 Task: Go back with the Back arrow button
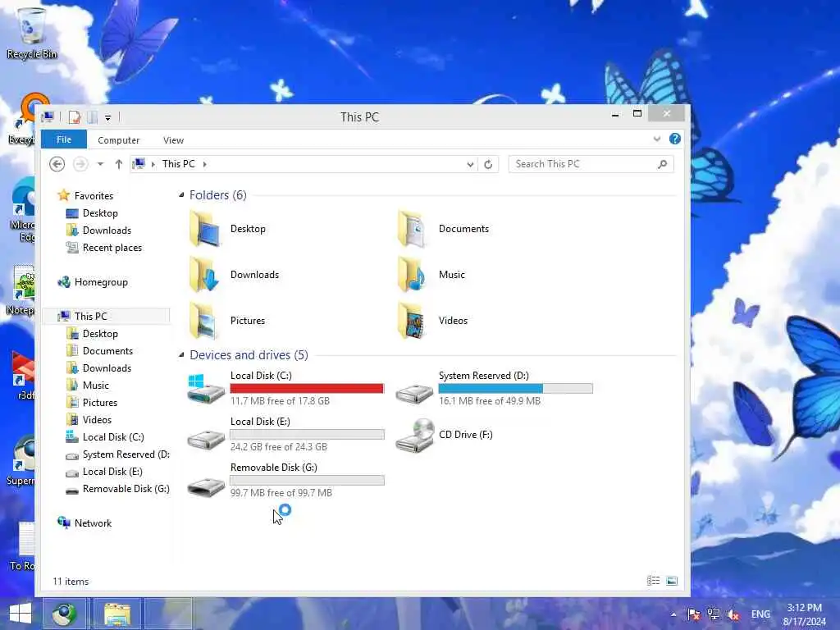[x=57, y=164]
